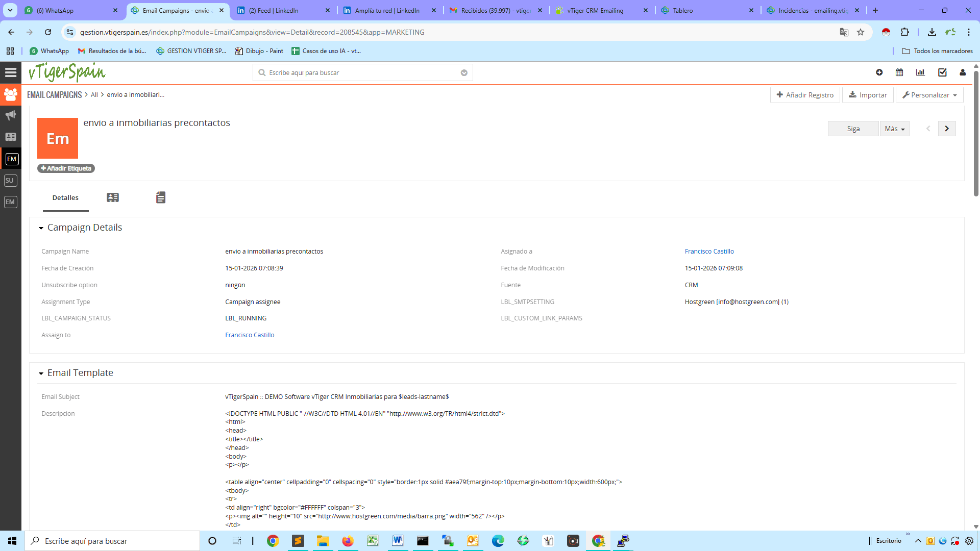Open the SU module icon in sidebar
Image resolution: width=980 pixels, height=551 pixels.
pyautogui.click(x=10, y=180)
